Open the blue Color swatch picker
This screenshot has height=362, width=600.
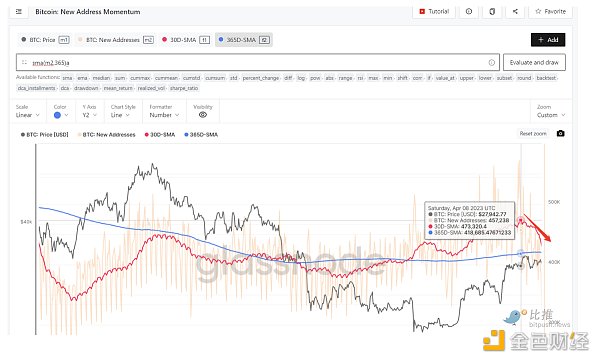(x=61, y=115)
